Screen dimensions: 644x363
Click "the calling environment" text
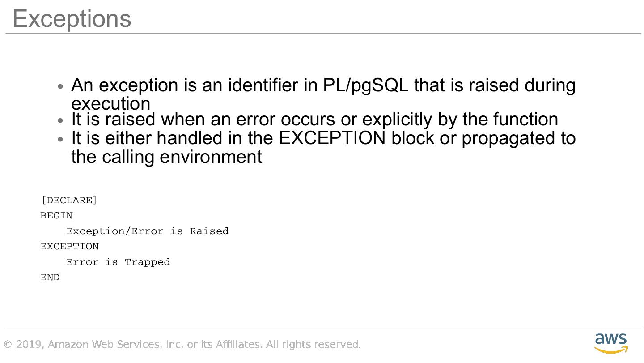[166, 157]
